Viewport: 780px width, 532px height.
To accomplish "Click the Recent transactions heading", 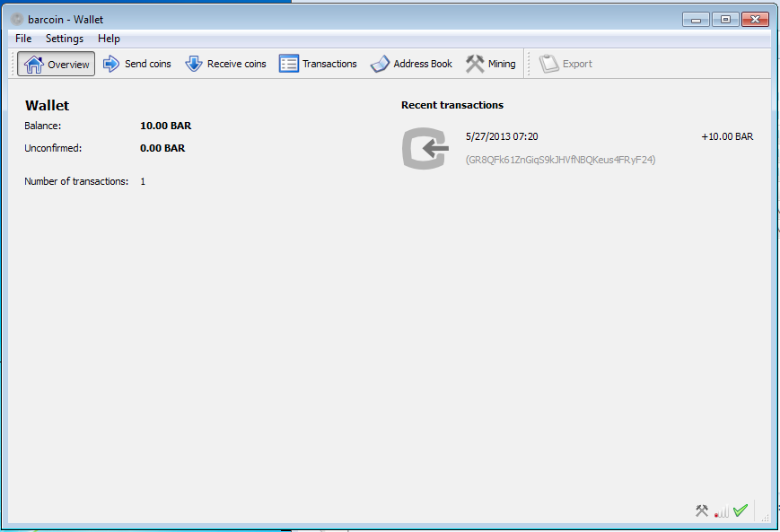I will coord(452,105).
